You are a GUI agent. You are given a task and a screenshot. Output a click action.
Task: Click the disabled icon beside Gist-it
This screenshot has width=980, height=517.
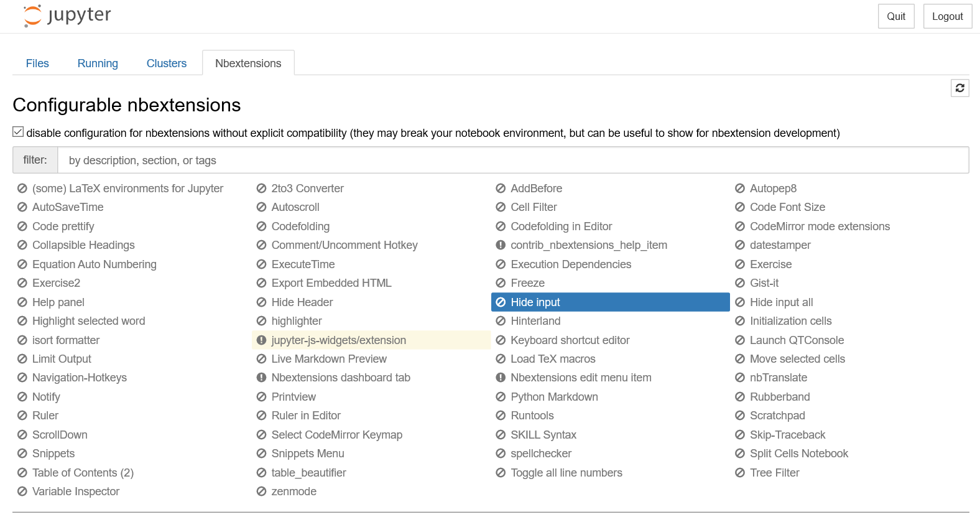(x=740, y=283)
